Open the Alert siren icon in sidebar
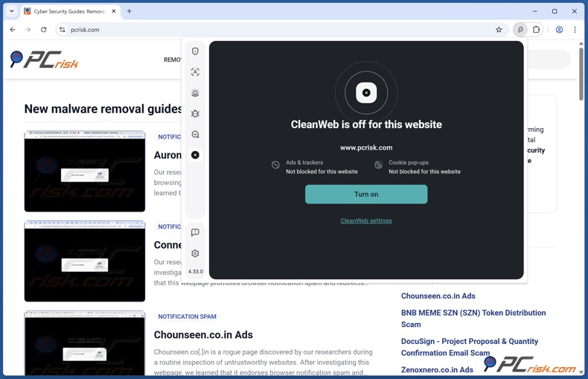The height and width of the screenshot is (379, 588). pyautogui.click(x=195, y=92)
